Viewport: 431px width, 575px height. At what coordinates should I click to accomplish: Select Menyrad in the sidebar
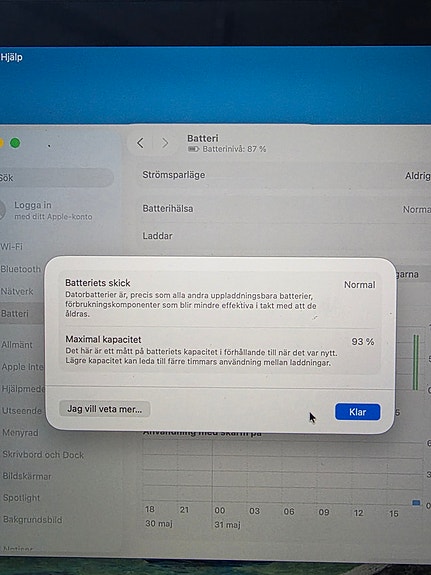[21, 433]
